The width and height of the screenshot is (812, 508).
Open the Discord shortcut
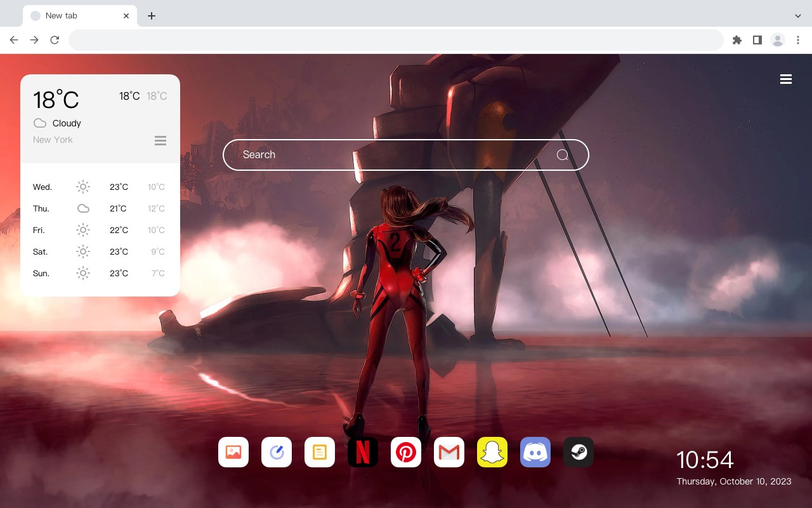[535, 452]
